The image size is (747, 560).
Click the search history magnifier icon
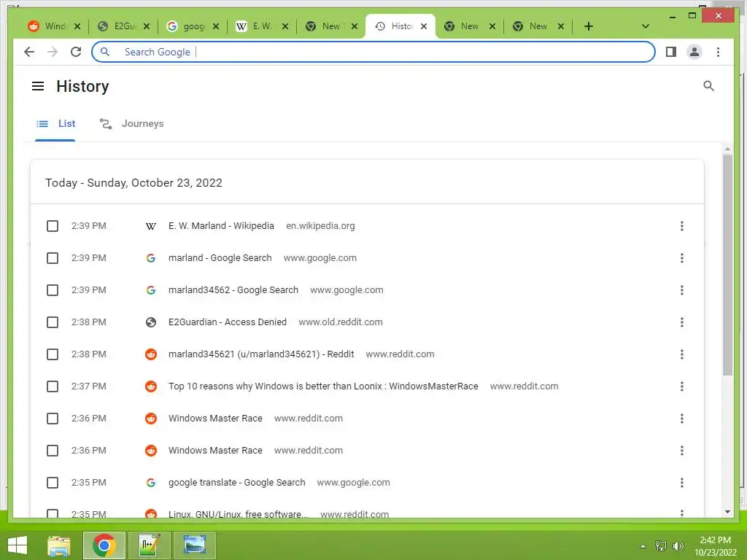[x=708, y=86]
